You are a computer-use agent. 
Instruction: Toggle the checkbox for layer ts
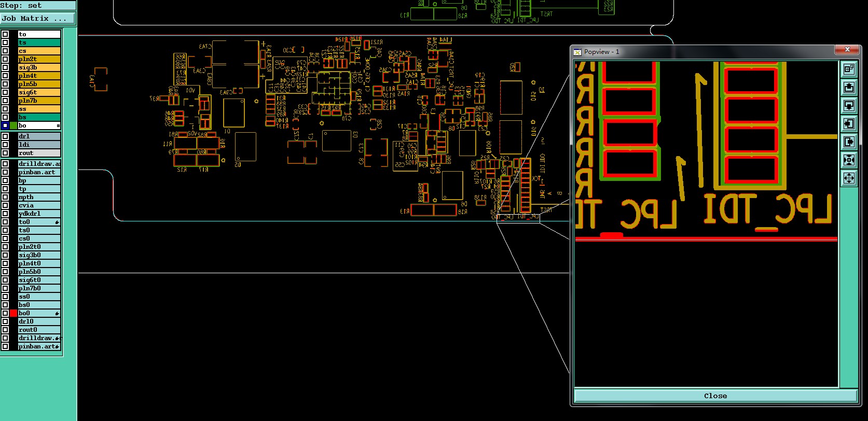pos(5,43)
